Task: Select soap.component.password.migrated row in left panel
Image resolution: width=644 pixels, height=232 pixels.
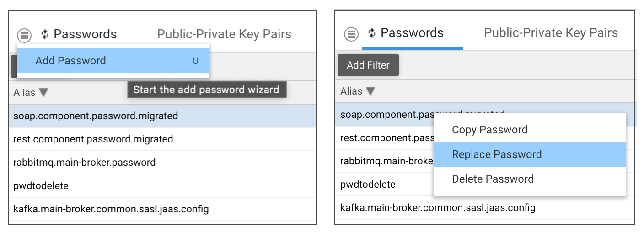Action: coord(162,116)
